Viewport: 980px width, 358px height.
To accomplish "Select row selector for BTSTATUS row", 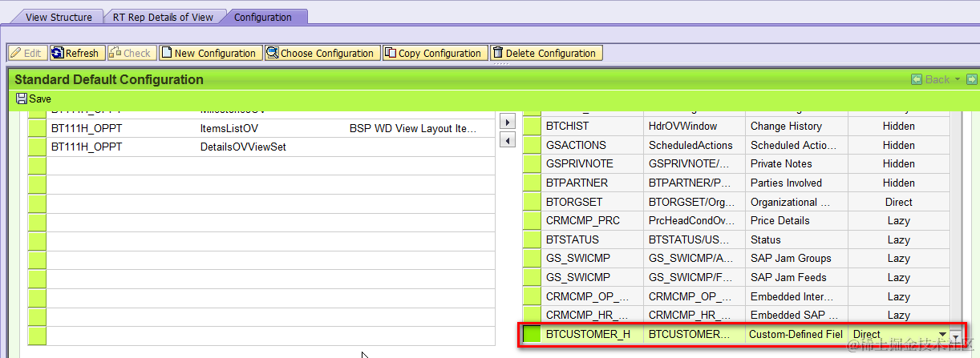I will (532, 239).
